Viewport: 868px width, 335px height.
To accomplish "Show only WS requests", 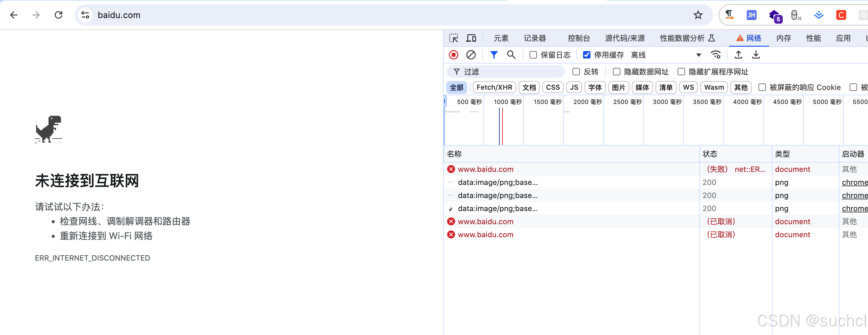I will click(688, 87).
